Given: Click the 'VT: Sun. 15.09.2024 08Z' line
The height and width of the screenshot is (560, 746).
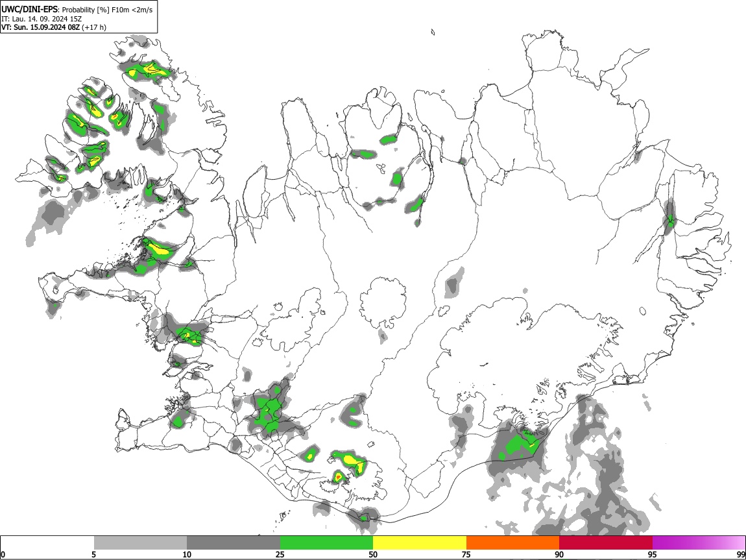Looking at the screenshot, I should pyautogui.click(x=40, y=27).
